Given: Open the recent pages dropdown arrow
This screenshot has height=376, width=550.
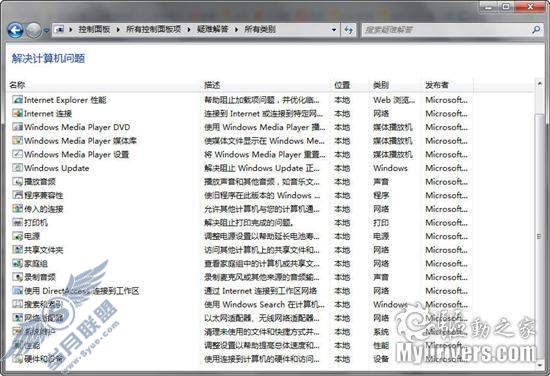Looking at the screenshot, I should pos(46,31).
